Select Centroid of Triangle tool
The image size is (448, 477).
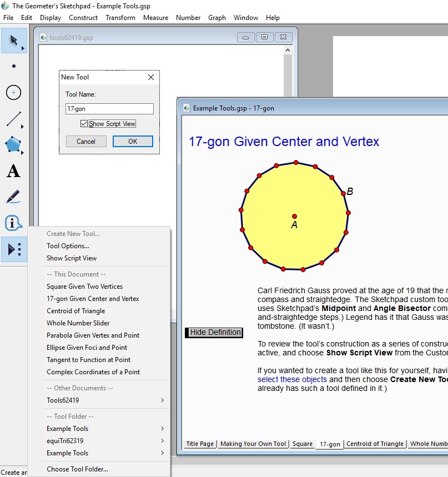tap(75, 311)
